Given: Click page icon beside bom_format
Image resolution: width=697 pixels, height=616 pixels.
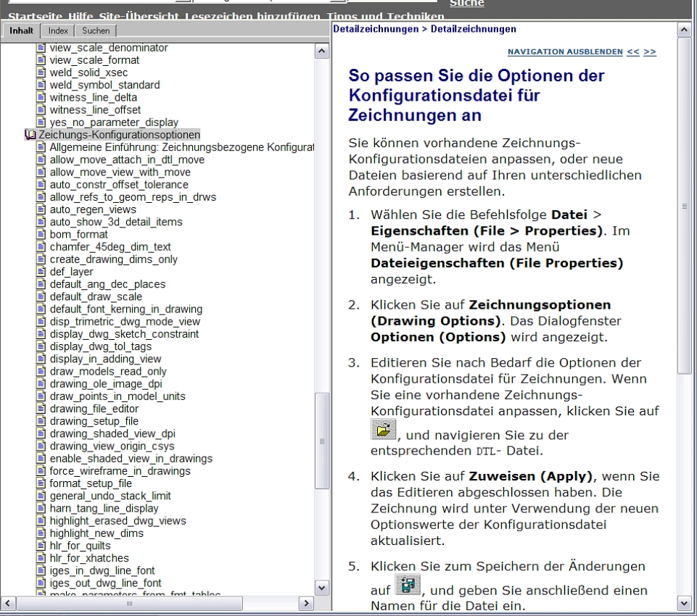Looking at the screenshot, I should coord(41,234).
